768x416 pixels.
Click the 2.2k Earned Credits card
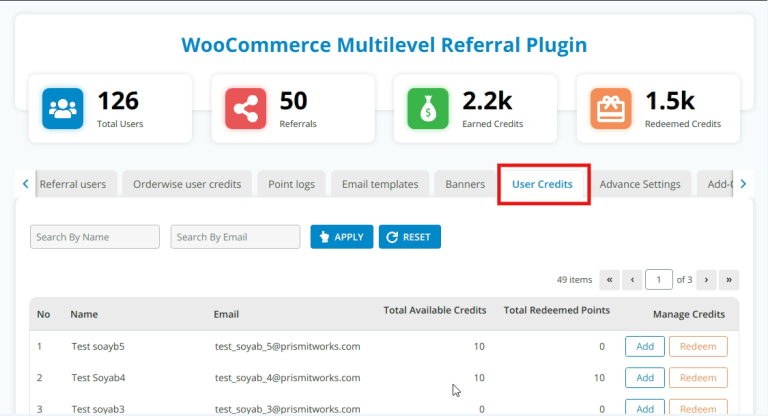[x=475, y=108]
